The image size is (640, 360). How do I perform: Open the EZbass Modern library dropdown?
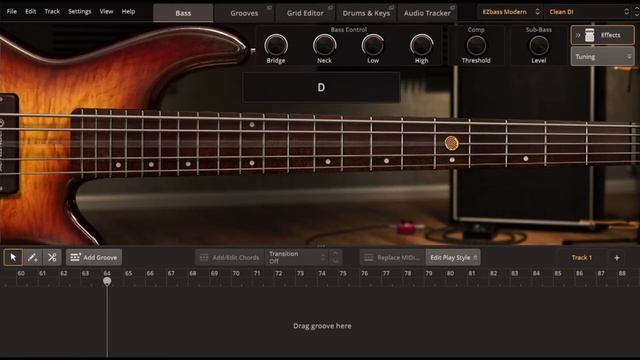click(x=510, y=12)
